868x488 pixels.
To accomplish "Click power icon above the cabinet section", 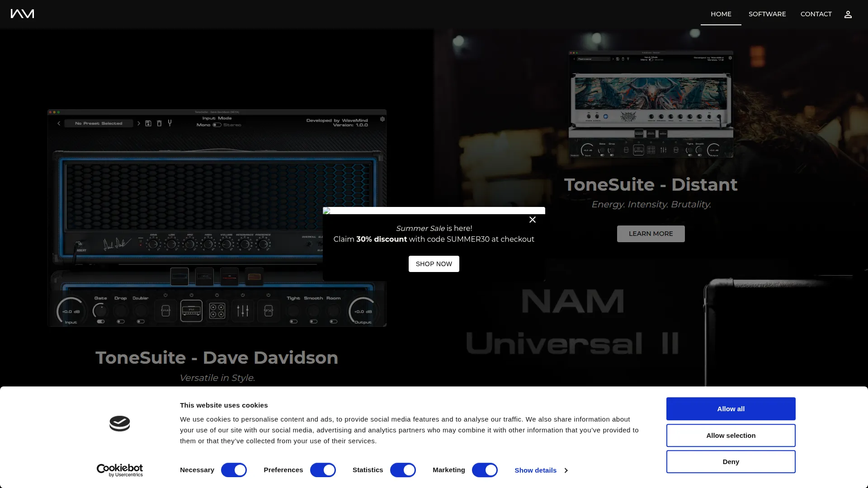I will pyautogui.click(x=217, y=295).
